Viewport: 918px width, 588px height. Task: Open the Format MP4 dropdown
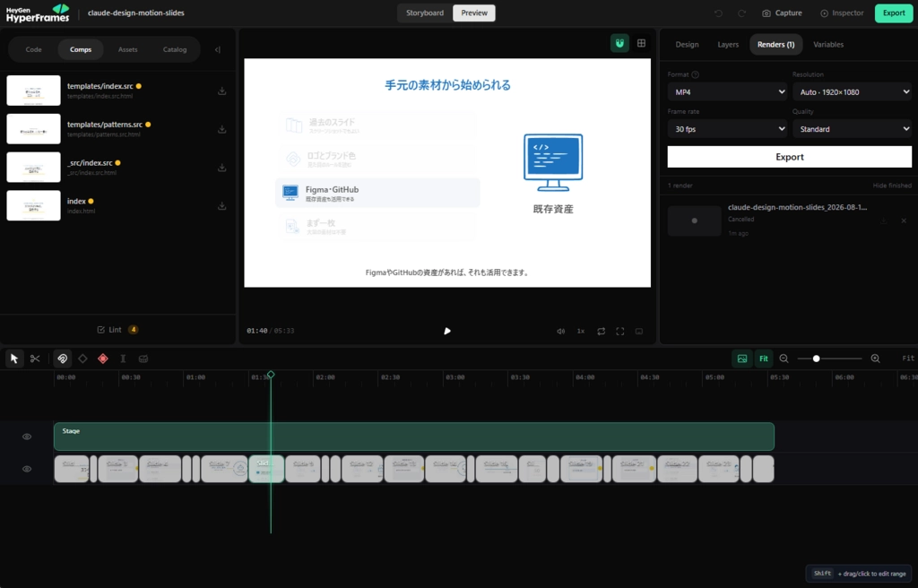(728, 92)
